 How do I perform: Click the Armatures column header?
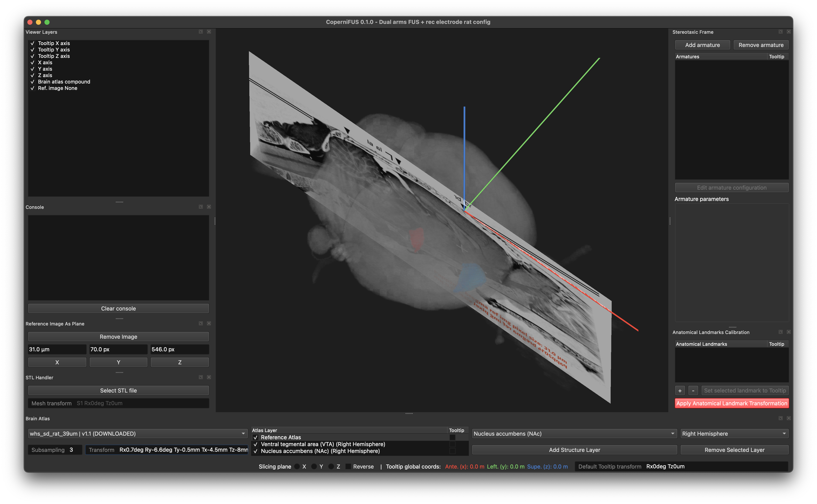(721, 57)
